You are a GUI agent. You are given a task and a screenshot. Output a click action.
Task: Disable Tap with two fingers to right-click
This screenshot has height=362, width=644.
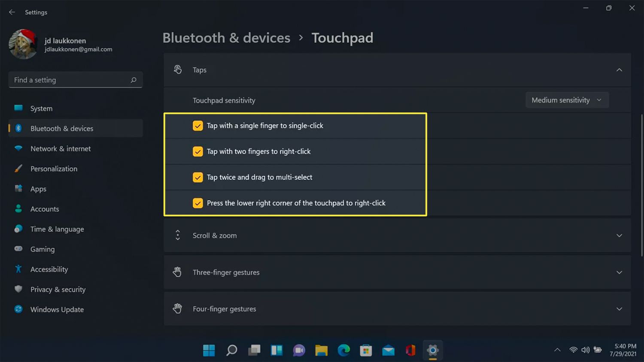197,151
